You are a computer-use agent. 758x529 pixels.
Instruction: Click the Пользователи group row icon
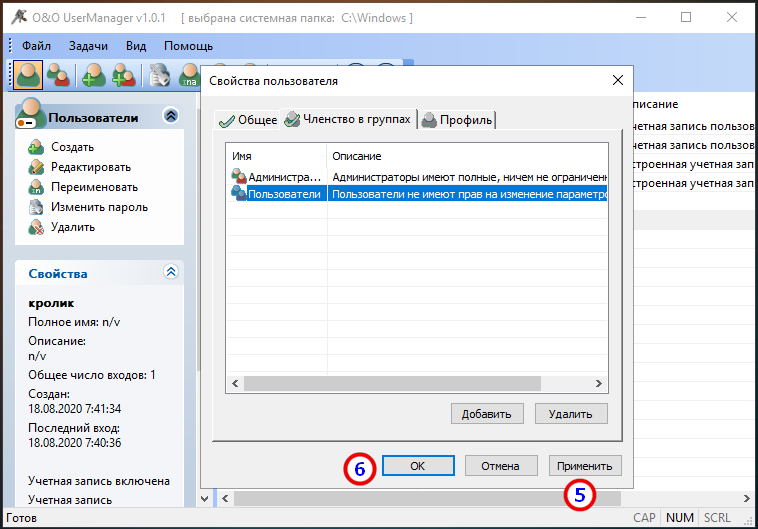tap(239, 193)
